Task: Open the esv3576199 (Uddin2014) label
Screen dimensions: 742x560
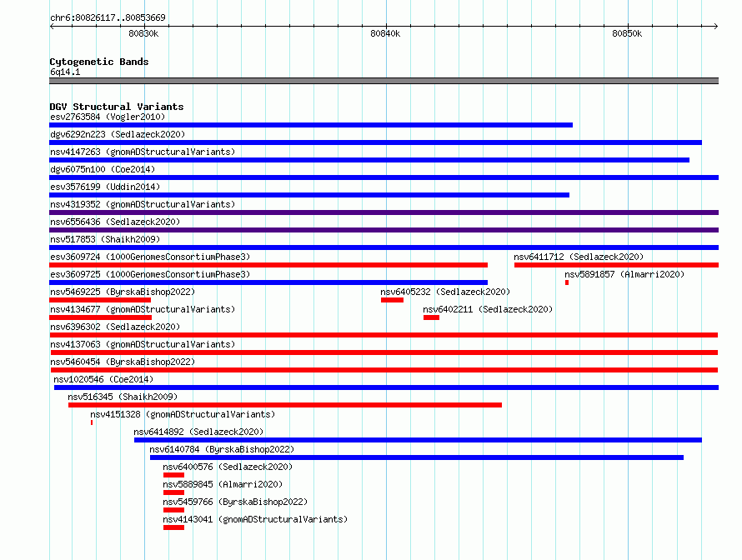Action: click(x=105, y=187)
